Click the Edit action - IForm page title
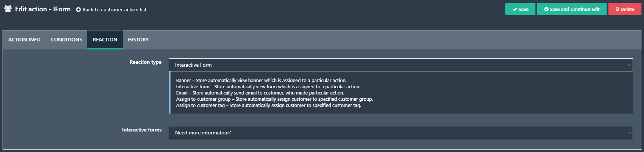The width and height of the screenshot is (644, 152). click(x=43, y=9)
